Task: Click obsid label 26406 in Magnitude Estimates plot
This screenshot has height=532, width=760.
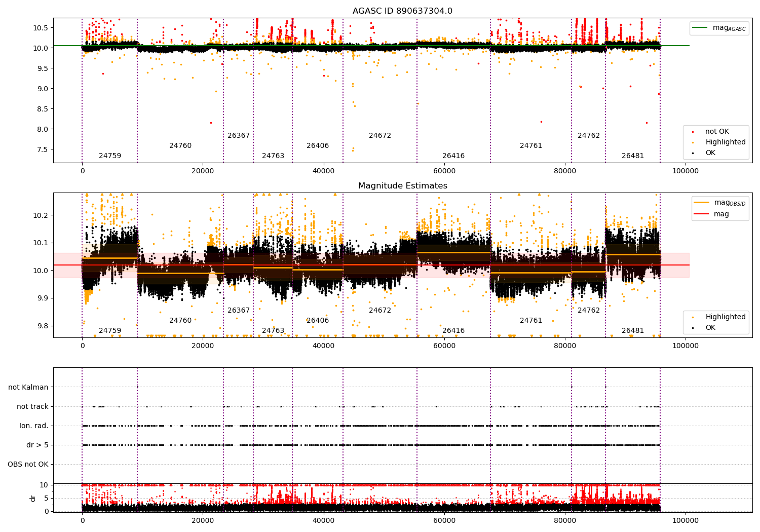Action: pos(318,321)
